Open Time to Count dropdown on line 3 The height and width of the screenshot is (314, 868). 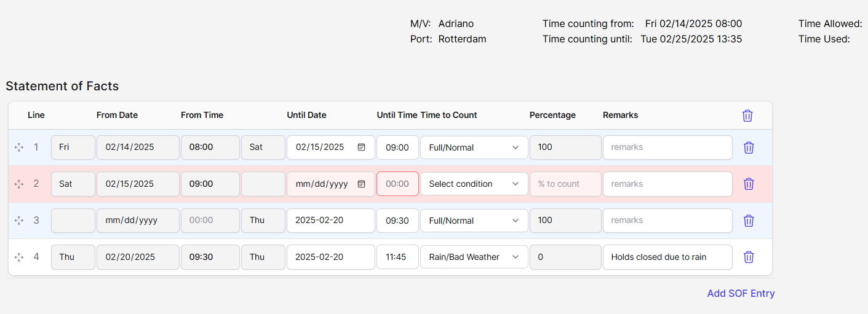click(474, 221)
